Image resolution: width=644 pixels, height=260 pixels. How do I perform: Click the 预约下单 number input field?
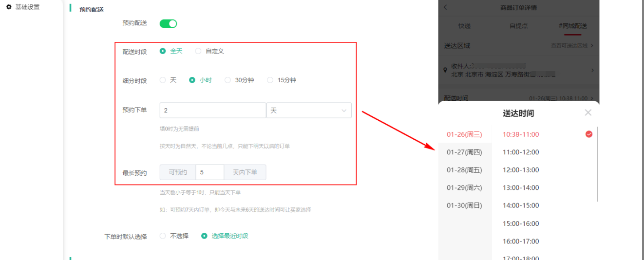tap(212, 111)
